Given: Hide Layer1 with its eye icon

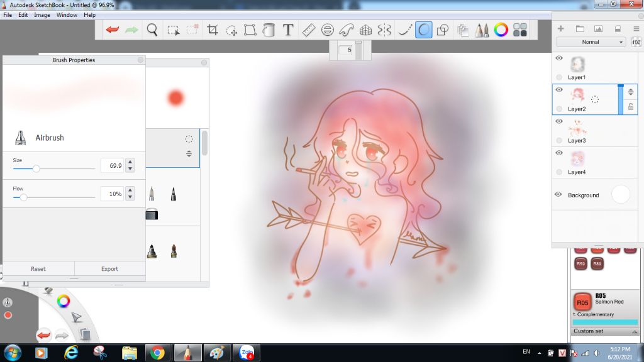Looking at the screenshot, I should click(559, 58).
